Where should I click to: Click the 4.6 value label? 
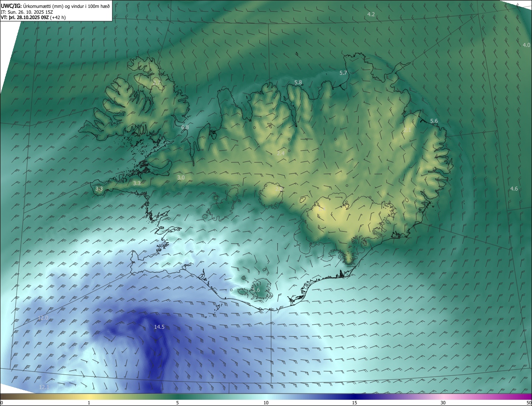(514, 189)
